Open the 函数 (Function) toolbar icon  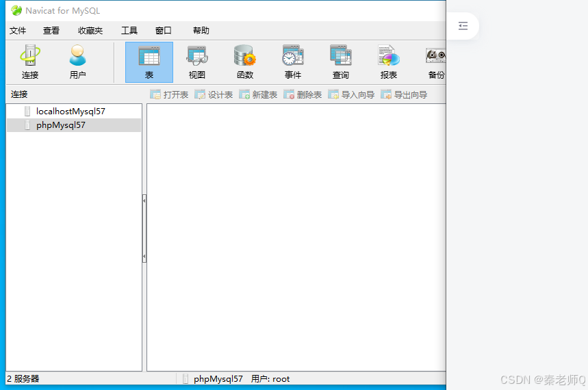pos(245,62)
